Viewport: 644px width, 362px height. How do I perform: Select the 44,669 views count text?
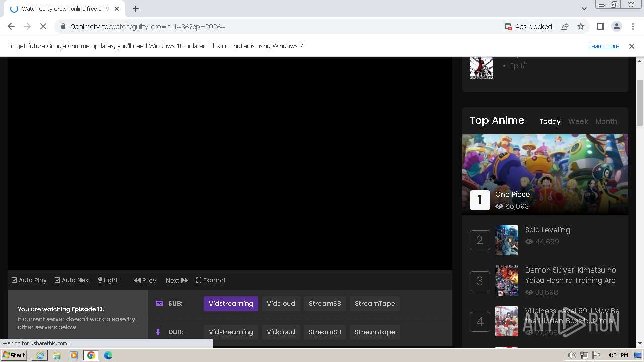(547, 242)
